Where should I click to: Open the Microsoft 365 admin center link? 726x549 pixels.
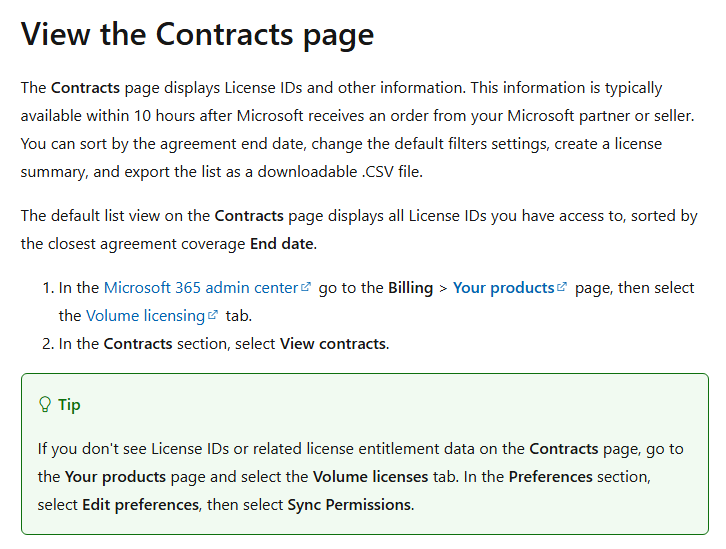pos(201,287)
